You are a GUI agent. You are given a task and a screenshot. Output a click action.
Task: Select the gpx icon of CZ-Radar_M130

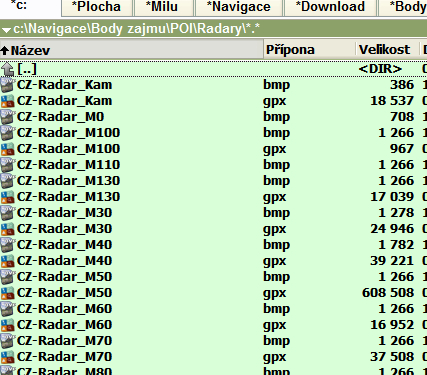pos(7,197)
